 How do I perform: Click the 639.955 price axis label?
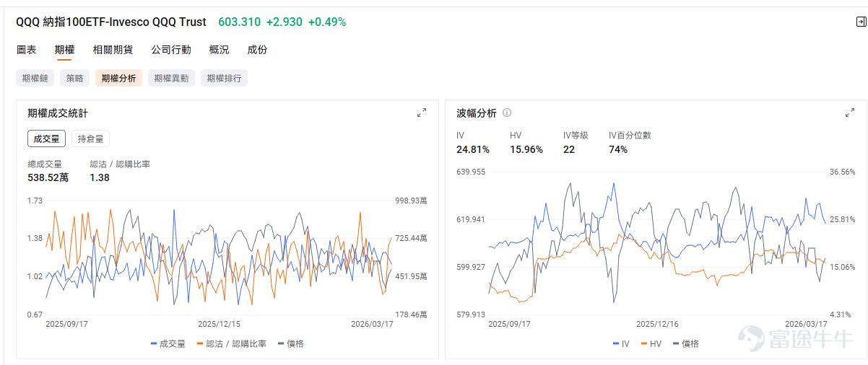(x=471, y=172)
